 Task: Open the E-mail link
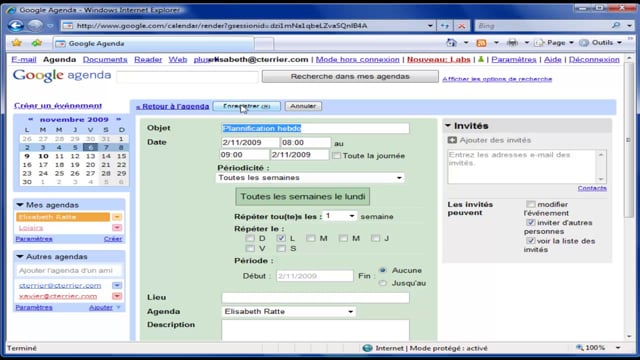[24, 60]
